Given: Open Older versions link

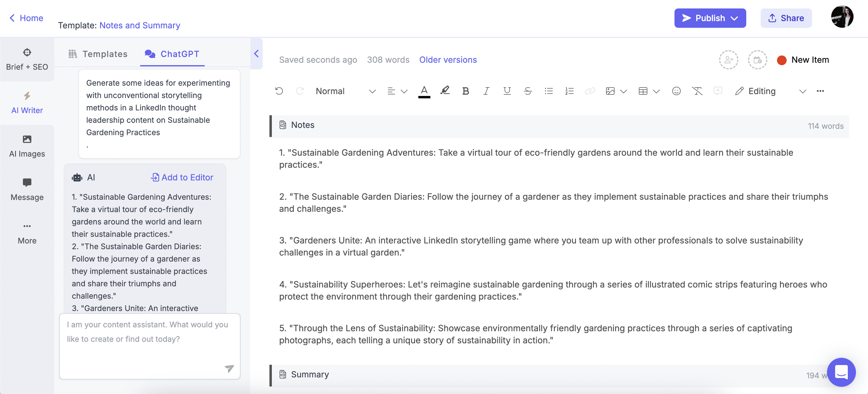Looking at the screenshot, I should pos(448,60).
